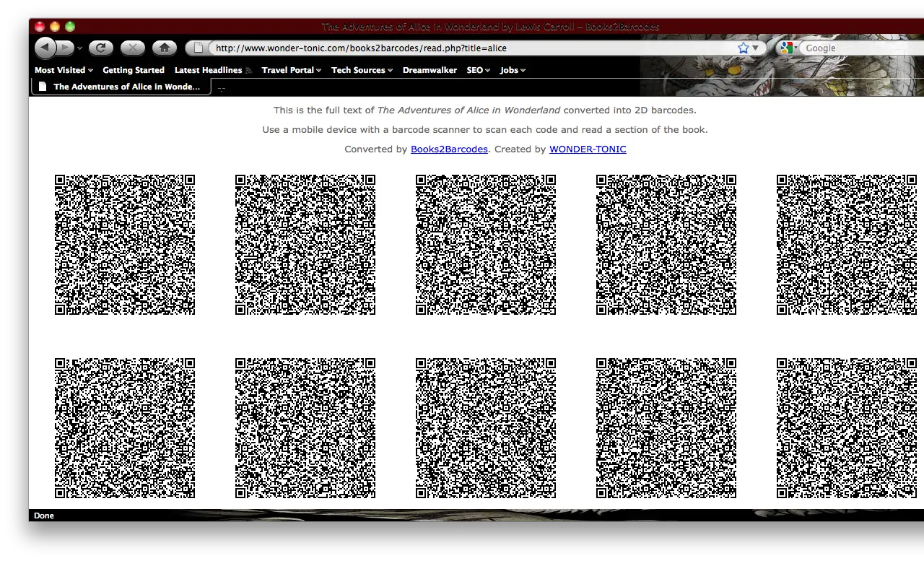Click the first QR barcode in top row
Screen dimensions: 924x561
coord(125,245)
